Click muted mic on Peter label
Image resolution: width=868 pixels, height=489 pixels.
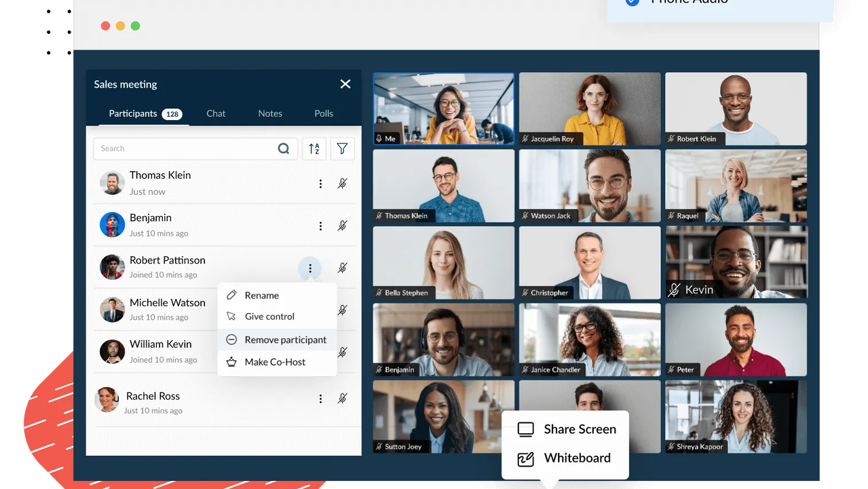pos(671,369)
